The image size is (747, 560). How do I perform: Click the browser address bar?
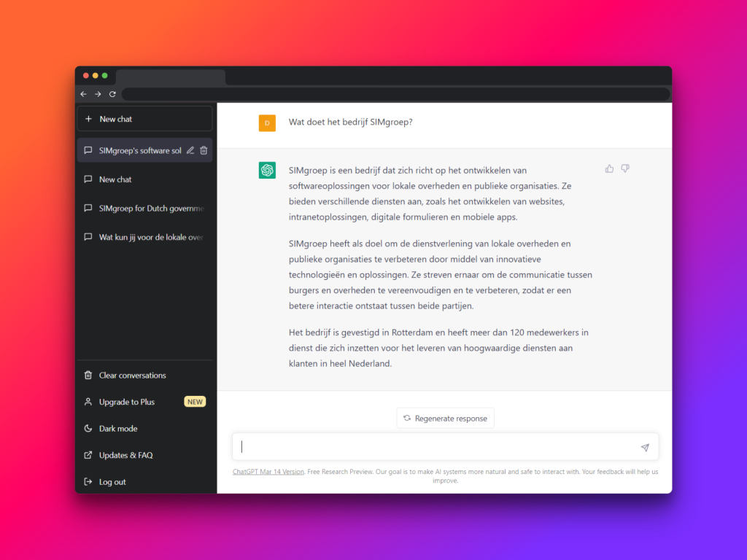click(x=395, y=94)
